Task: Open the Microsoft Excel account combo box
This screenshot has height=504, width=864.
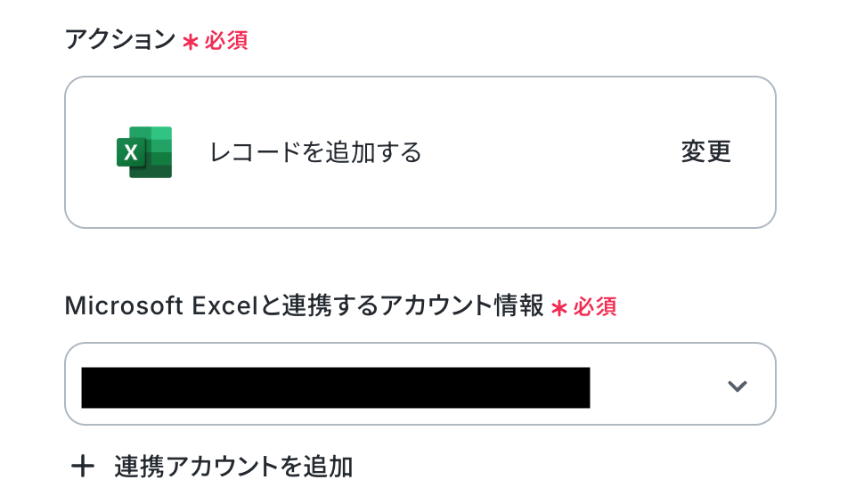Action: (x=420, y=384)
